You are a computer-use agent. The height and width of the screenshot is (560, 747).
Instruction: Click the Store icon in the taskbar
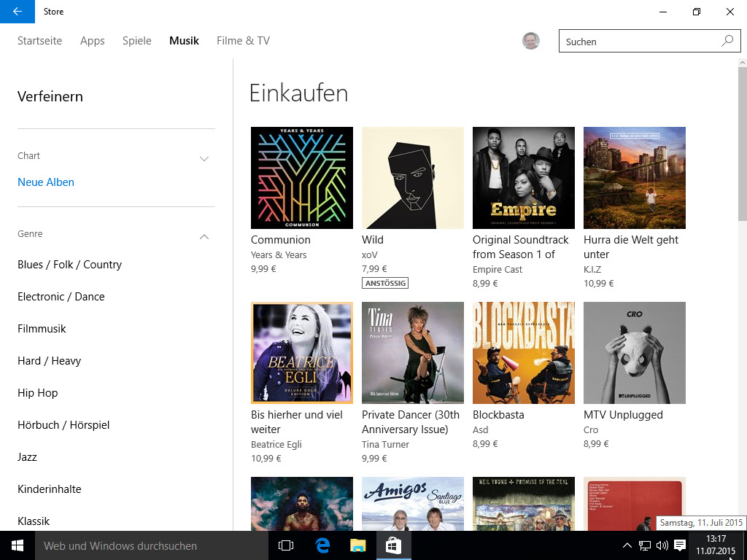click(x=393, y=545)
